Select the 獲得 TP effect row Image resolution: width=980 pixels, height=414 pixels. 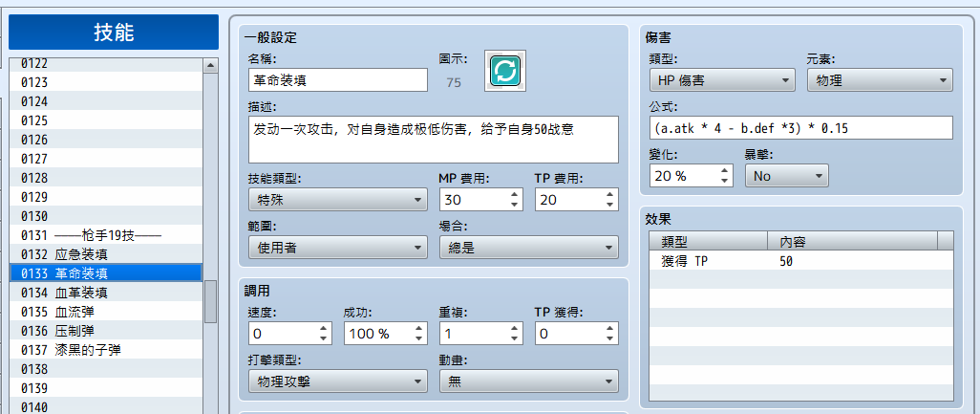pyautogui.click(x=801, y=261)
